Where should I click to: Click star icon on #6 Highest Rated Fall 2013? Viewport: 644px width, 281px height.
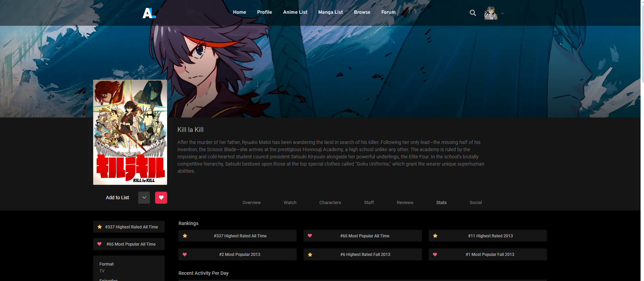310,255
